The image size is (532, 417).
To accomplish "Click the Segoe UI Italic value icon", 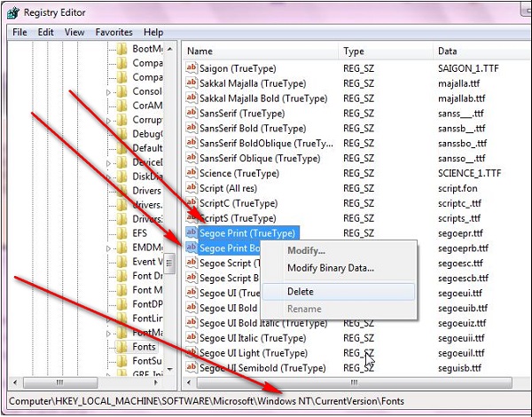I will click(191, 338).
